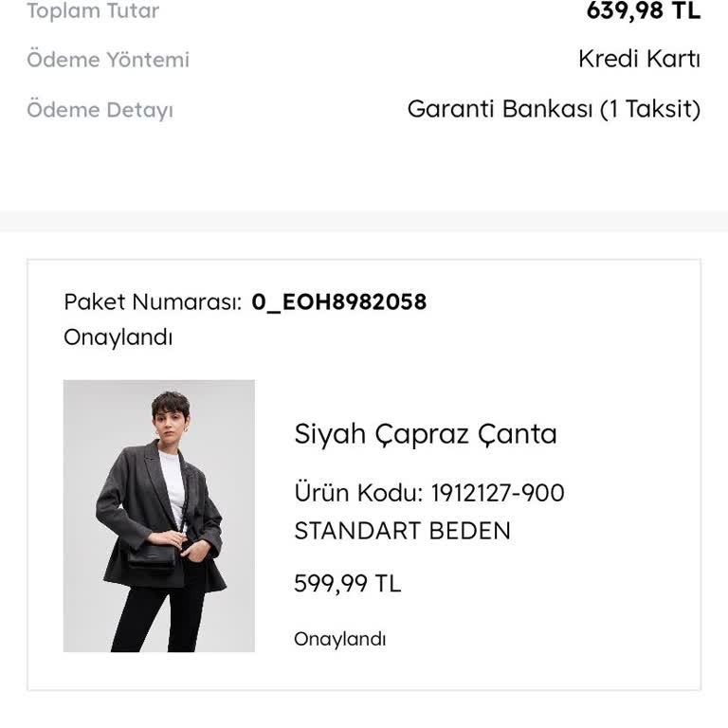Click the Ödeme Detayı label

coord(100,111)
